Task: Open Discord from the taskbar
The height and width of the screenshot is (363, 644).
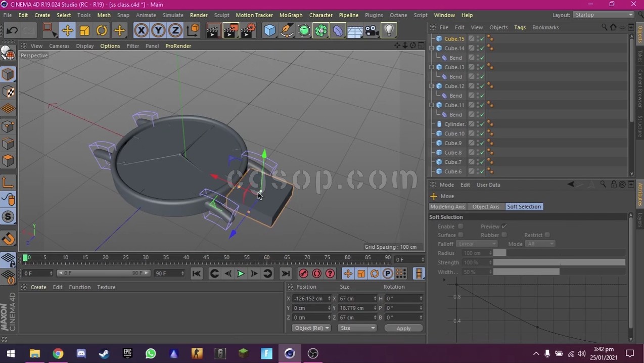Action: (x=81, y=353)
